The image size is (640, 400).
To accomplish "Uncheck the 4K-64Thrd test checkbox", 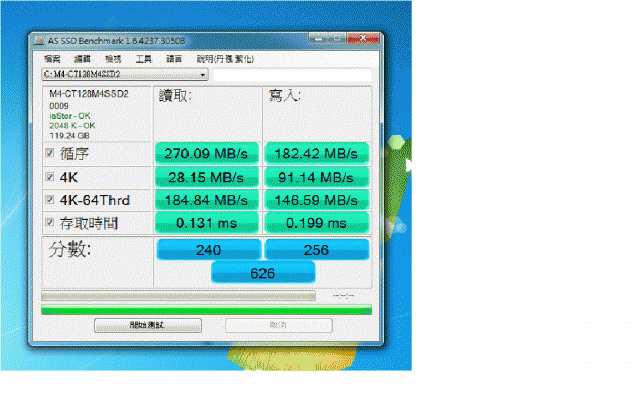I will click(x=49, y=200).
